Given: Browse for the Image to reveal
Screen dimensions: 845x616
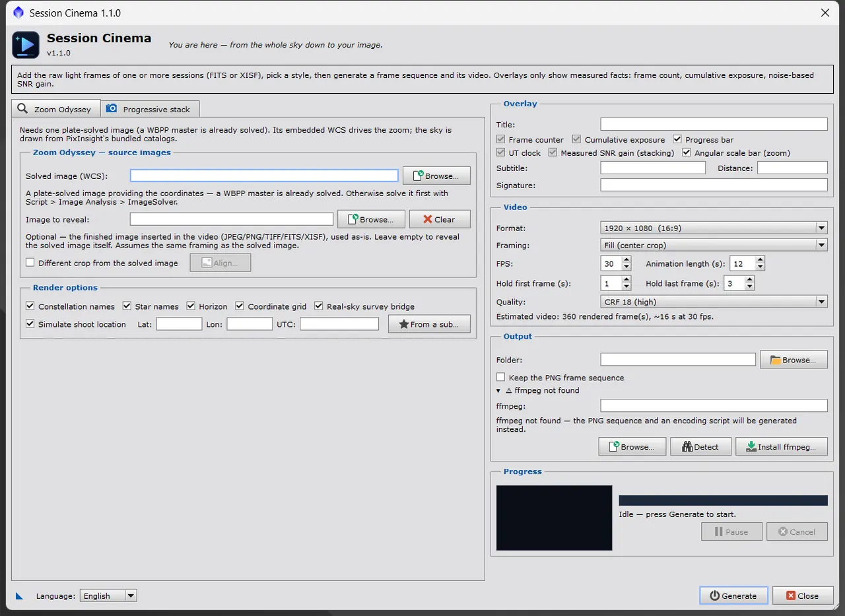Looking at the screenshot, I should [x=371, y=219].
